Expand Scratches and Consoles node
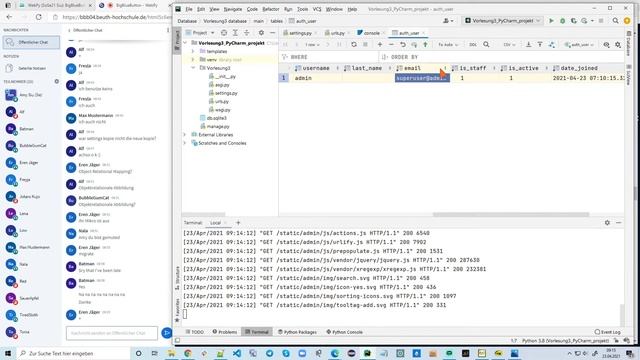 click(185, 143)
